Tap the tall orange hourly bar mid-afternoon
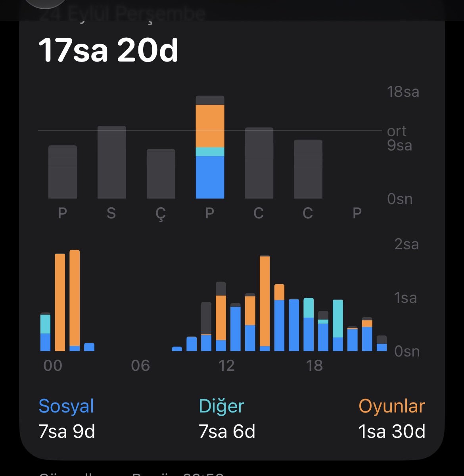Image resolution: width=464 pixels, height=476 pixels. click(265, 303)
